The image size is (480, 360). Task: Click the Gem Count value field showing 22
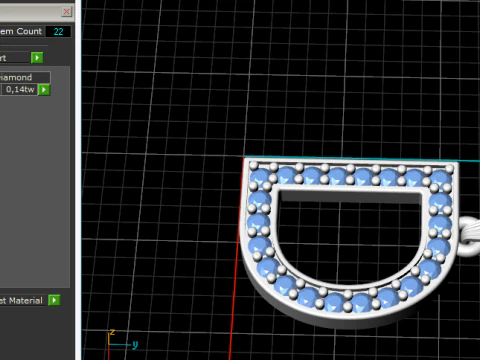pyautogui.click(x=58, y=32)
